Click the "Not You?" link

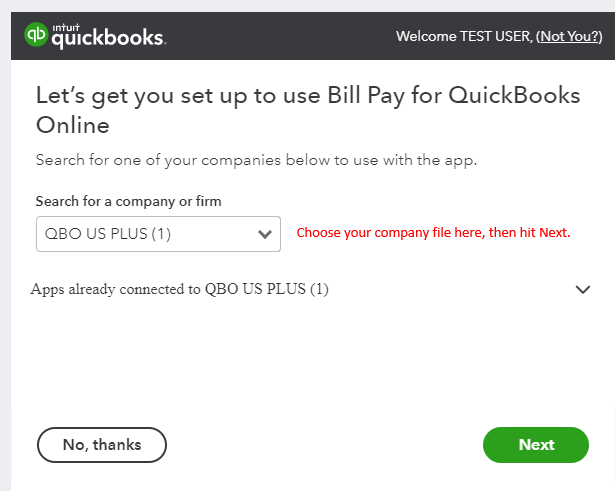[x=569, y=36]
